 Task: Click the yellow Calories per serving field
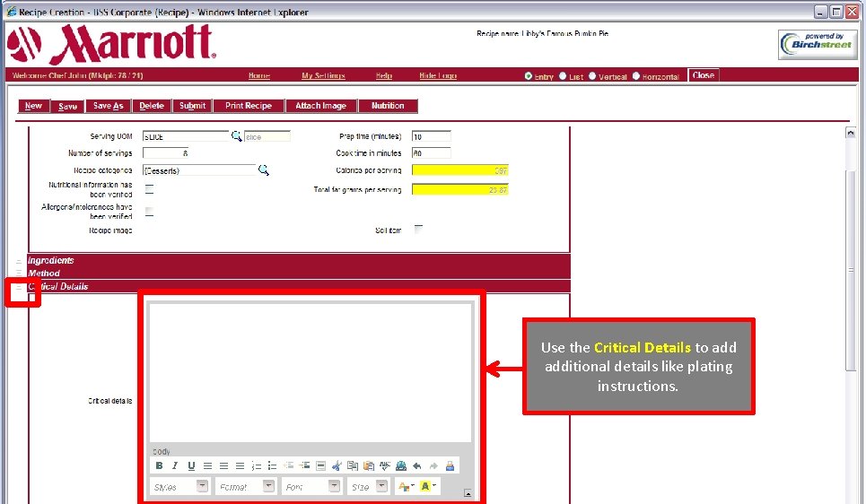click(x=460, y=170)
